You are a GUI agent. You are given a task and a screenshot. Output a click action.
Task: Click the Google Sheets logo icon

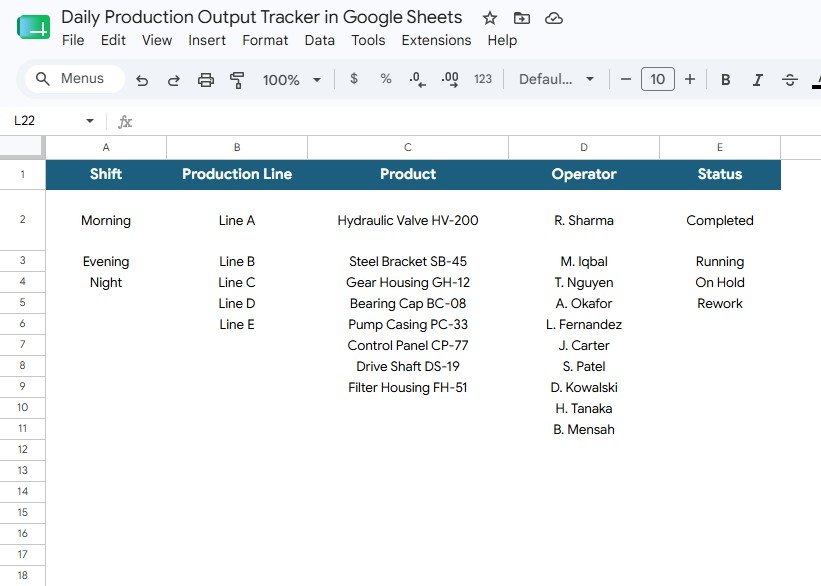[x=34, y=27]
